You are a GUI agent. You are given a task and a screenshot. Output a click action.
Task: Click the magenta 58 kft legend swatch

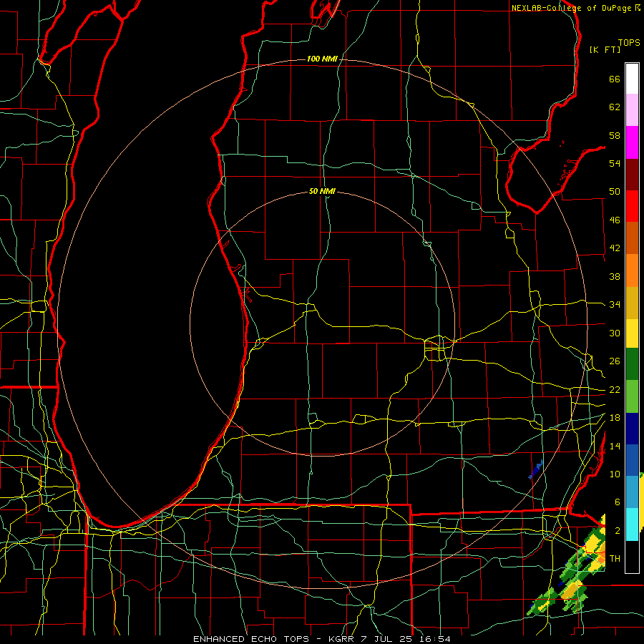click(x=632, y=142)
